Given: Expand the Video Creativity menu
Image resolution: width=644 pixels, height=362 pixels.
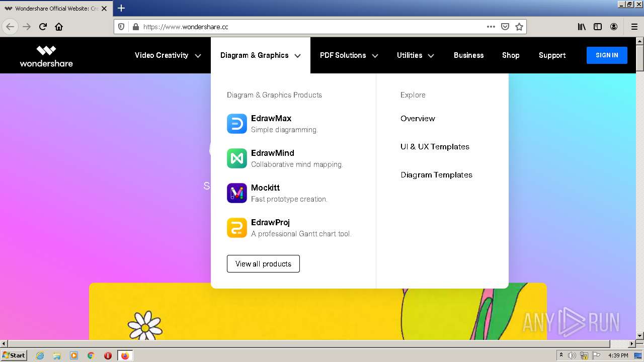Looking at the screenshot, I should coord(168,55).
